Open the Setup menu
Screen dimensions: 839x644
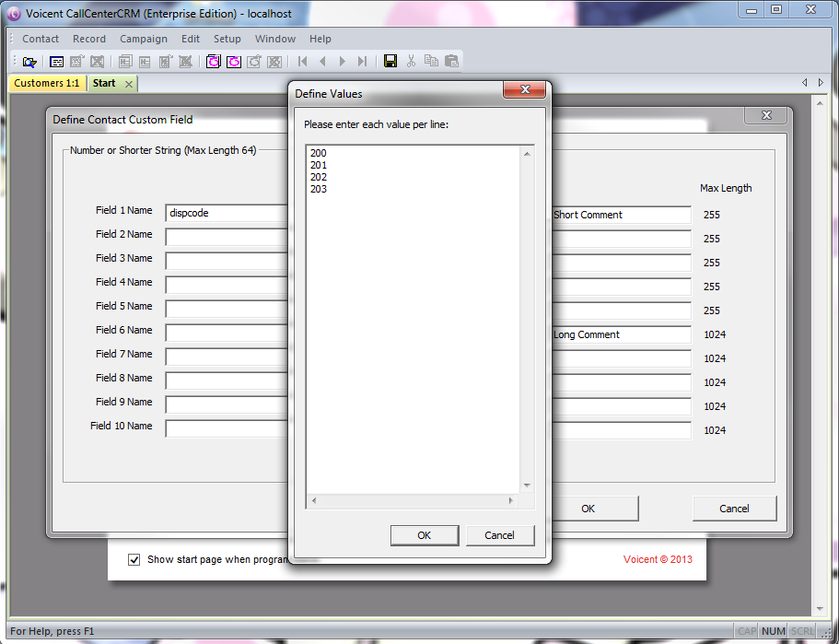point(227,39)
